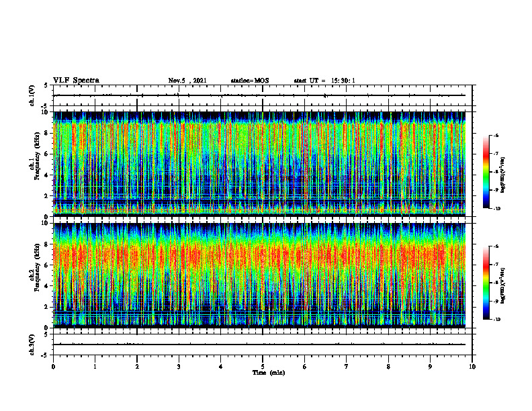Click inside the ch.1 spectrogram panel
Image resolution: width=532 pixels, height=411 pixels.
[259, 164]
